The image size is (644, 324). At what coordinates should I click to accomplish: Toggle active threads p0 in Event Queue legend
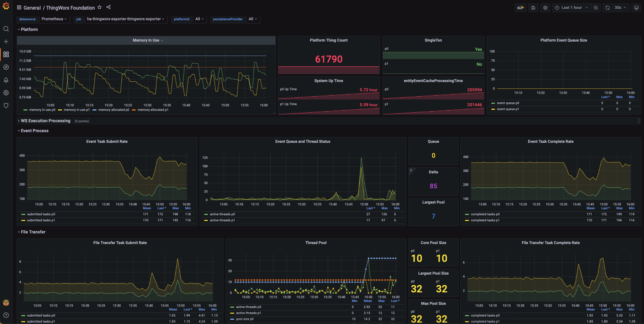click(222, 214)
